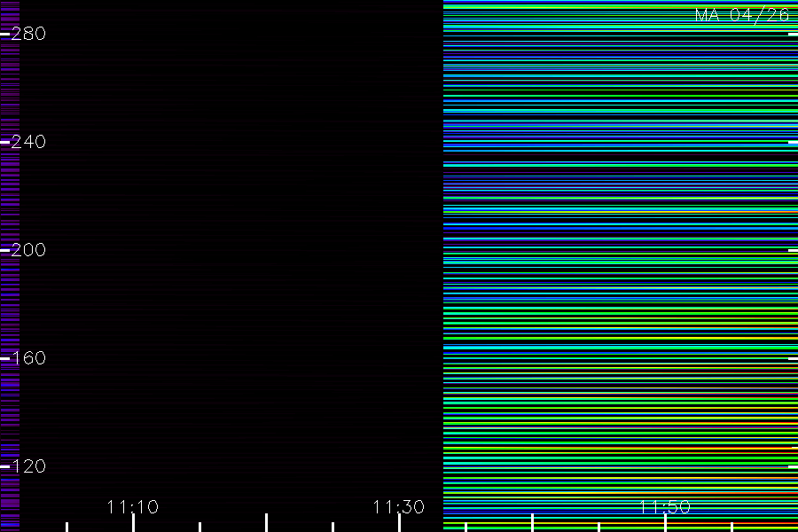This screenshot has width=798, height=532.
Task: Click the MA 04/26 date label
Action: coord(742,15)
